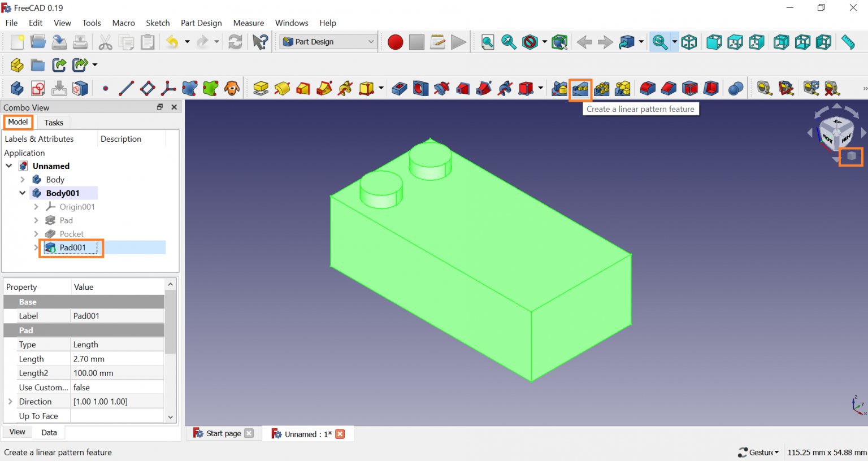868x461 pixels.
Task: Open the Boolean operation tool
Action: [735, 89]
